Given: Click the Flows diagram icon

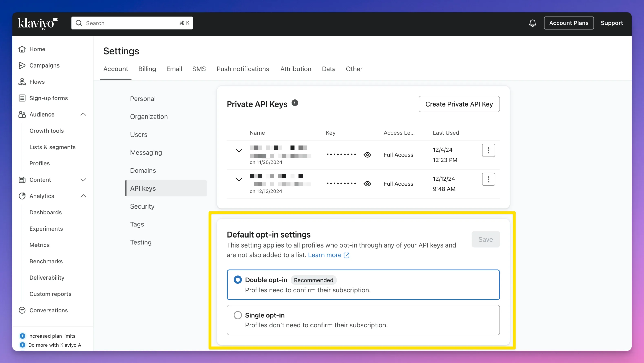Looking at the screenshot, I should [22, 82].
